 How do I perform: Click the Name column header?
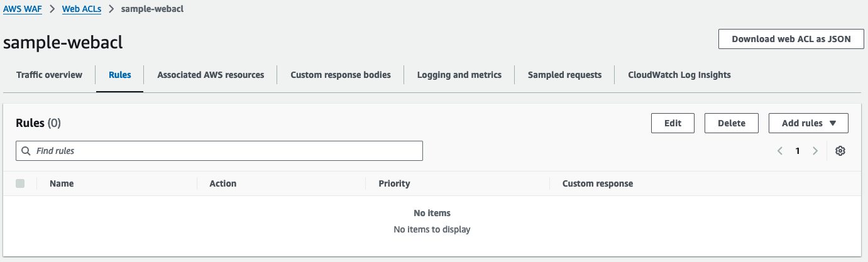(x=62, y=183)
